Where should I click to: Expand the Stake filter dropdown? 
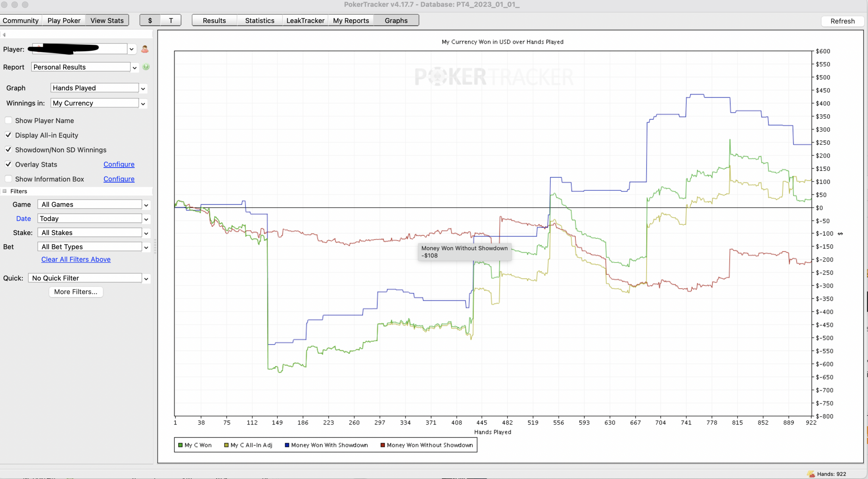146,233
